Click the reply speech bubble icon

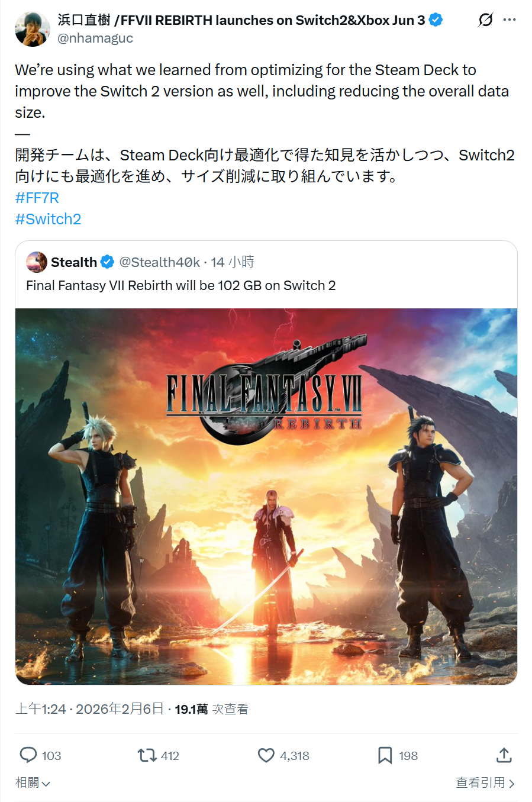(x=28, y=755)
